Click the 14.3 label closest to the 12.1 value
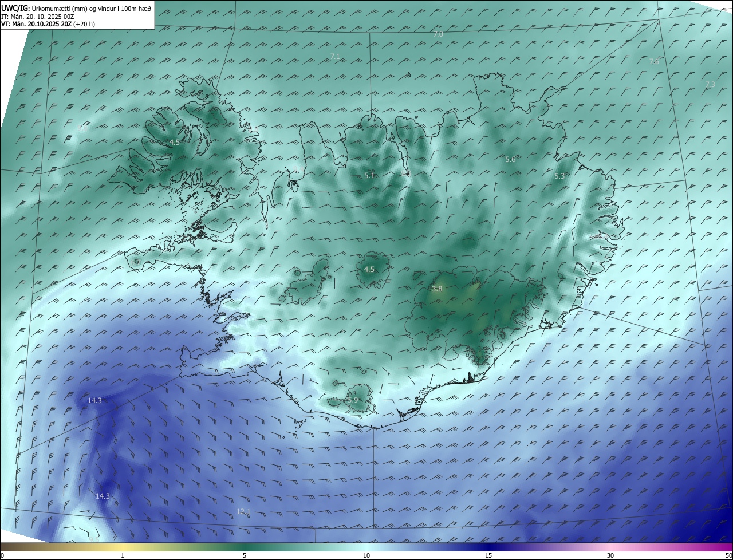This screenshot has height=560, width=733. tap(103, 496)
